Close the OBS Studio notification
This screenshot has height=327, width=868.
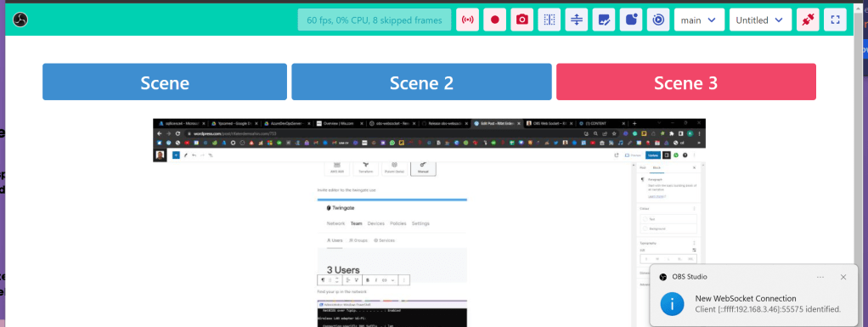843,277
